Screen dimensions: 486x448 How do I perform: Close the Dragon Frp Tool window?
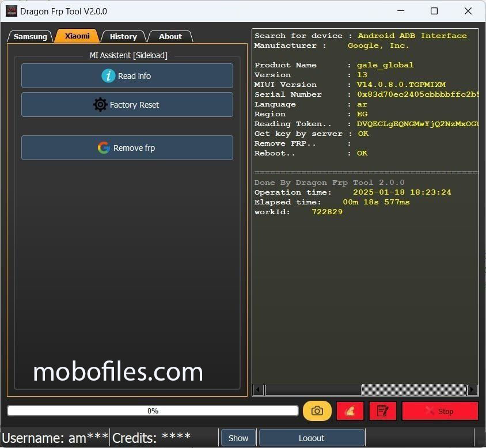pos(468,11)
